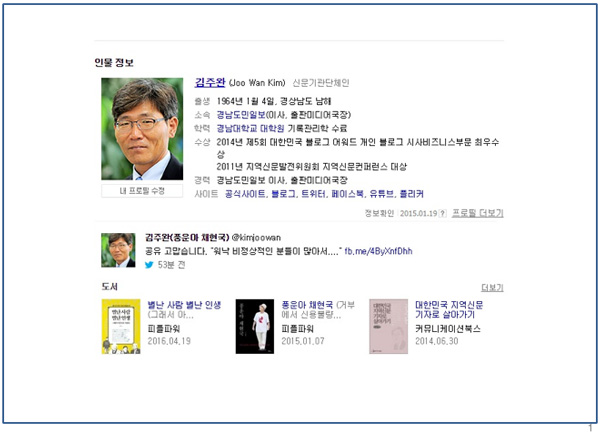
Task: Click the 김주완 name link
Action: 210,82
